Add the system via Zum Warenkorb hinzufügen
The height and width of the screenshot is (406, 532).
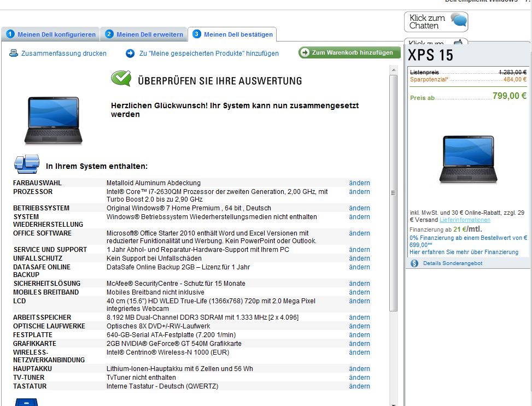pos(349,52)
